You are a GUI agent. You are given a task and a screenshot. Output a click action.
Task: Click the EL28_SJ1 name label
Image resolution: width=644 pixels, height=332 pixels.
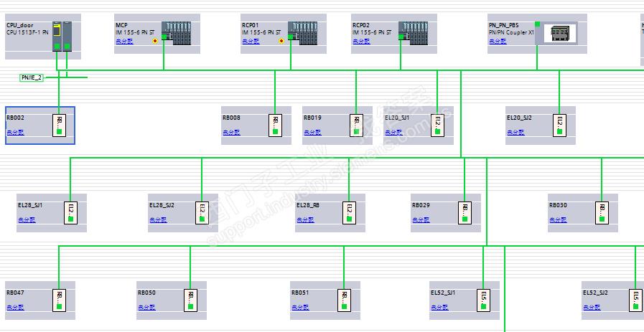30,205
